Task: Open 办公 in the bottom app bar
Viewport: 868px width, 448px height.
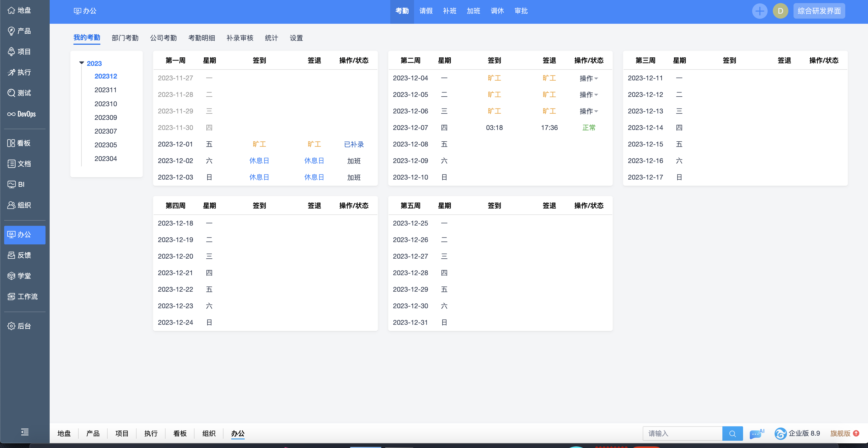Action: pos(238,434)
